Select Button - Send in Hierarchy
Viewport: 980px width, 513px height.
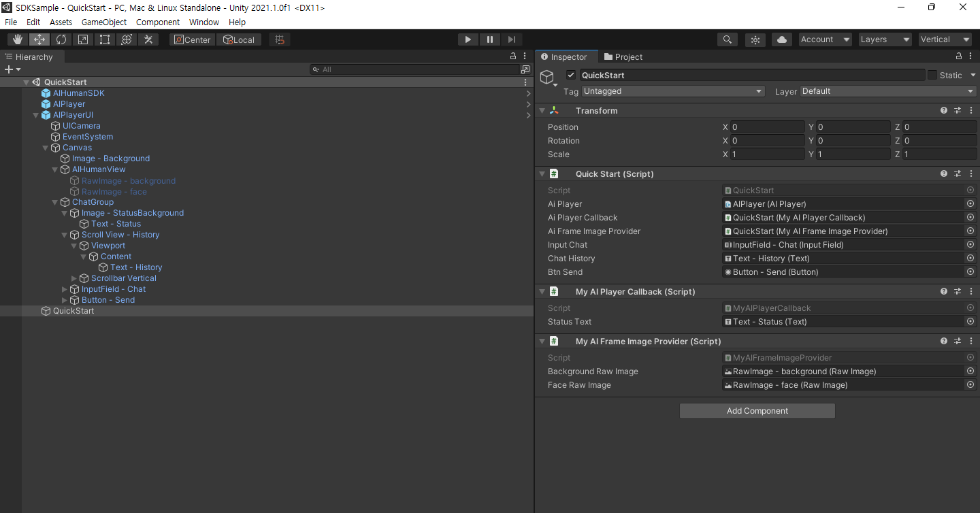(108, 300)
